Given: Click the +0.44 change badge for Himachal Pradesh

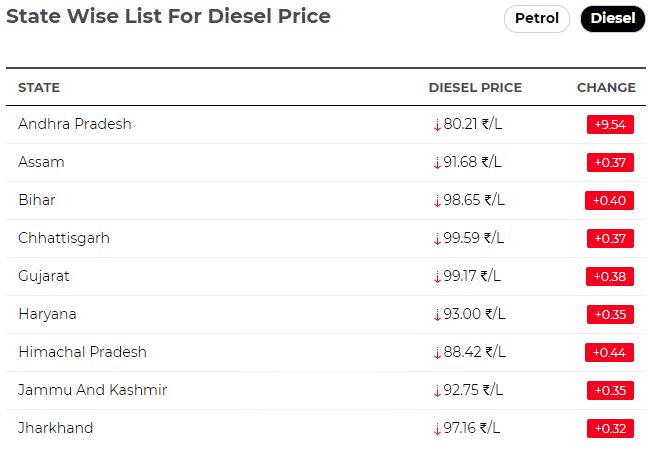Looking at the screenshot, I should [609, 352].
